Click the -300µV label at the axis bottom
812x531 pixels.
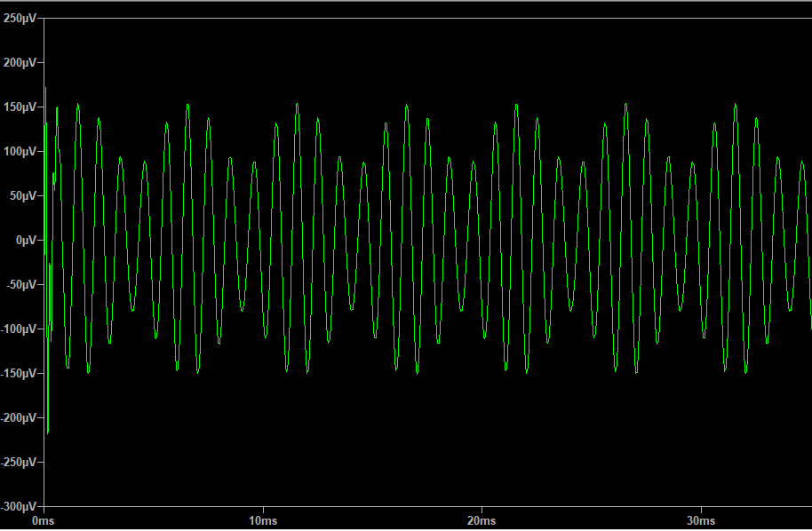(x=19, y=506)
